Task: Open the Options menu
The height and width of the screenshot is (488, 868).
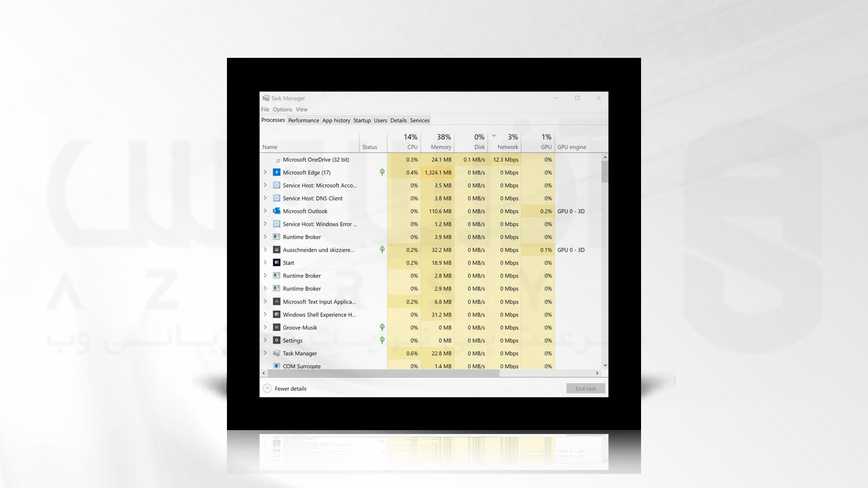Action: tap(283, 109)
